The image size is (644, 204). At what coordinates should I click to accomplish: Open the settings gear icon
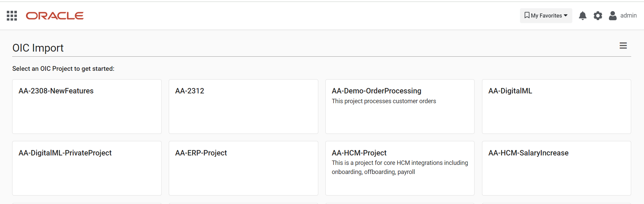point(598,16)
